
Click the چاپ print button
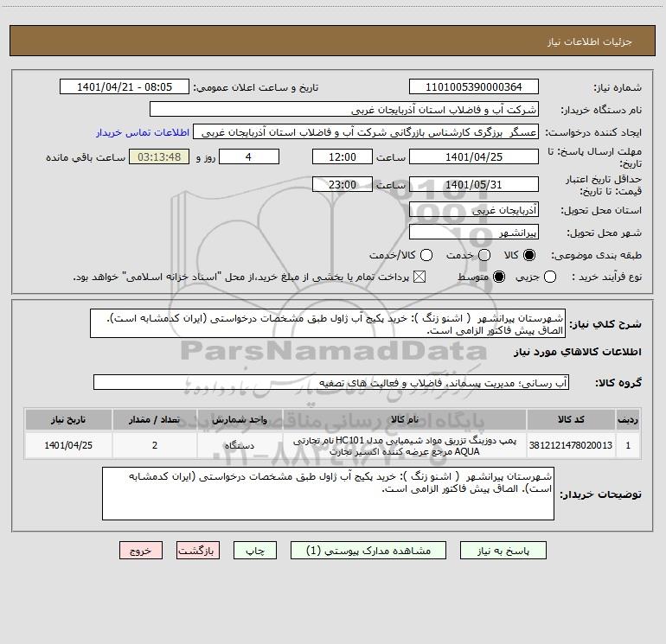(x=255, y=550)
